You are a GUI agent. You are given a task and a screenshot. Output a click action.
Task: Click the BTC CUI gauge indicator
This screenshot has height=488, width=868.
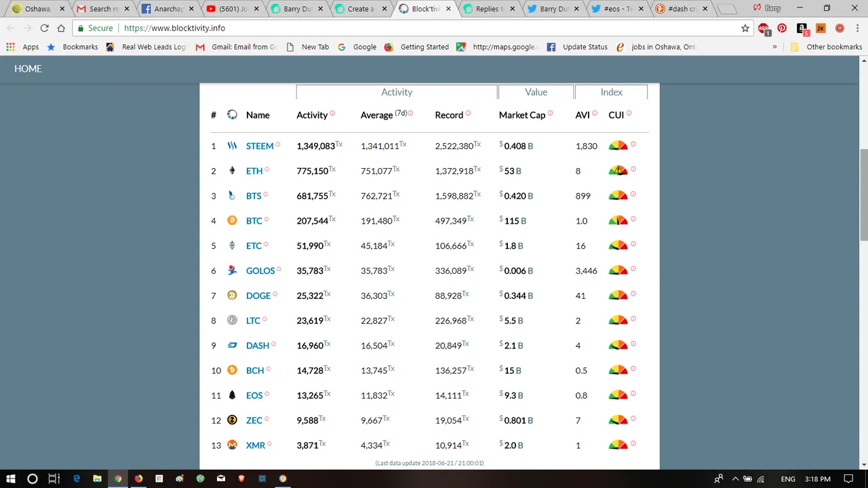pyautogui.click(x=618, y=220)
